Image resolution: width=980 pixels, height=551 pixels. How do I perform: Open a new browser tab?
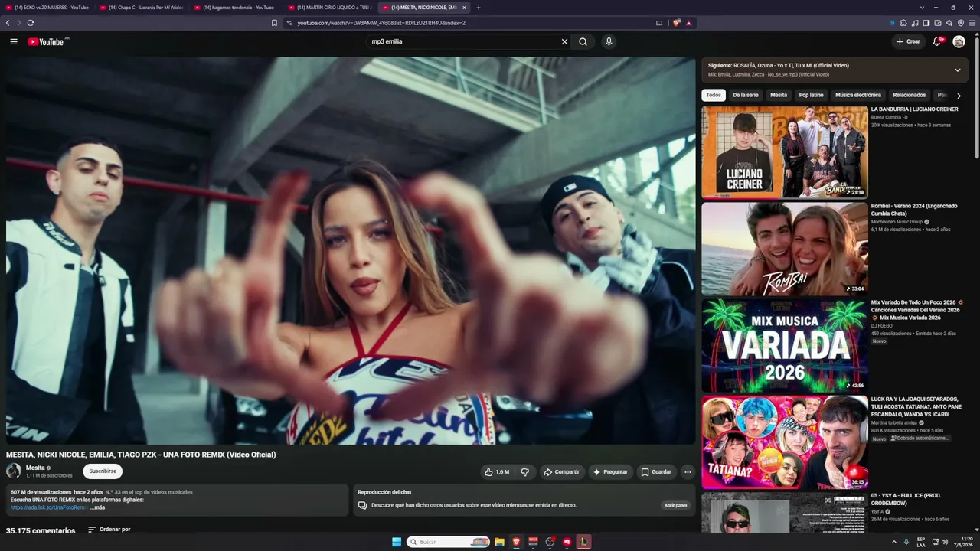pos(479,8)
